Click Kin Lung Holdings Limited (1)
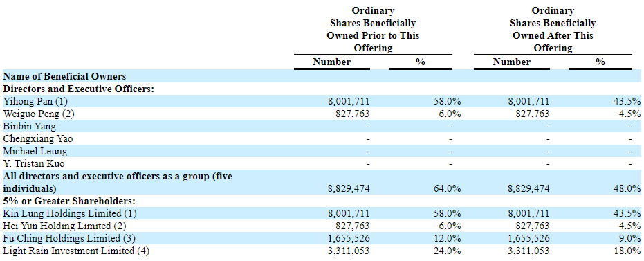Viewport: 644px width, 261px height. [69, 213]
